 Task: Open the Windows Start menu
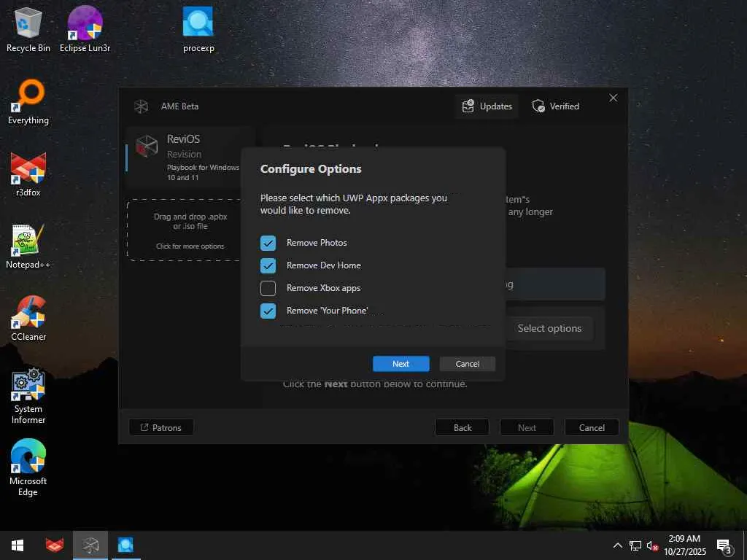click(18, 545)
